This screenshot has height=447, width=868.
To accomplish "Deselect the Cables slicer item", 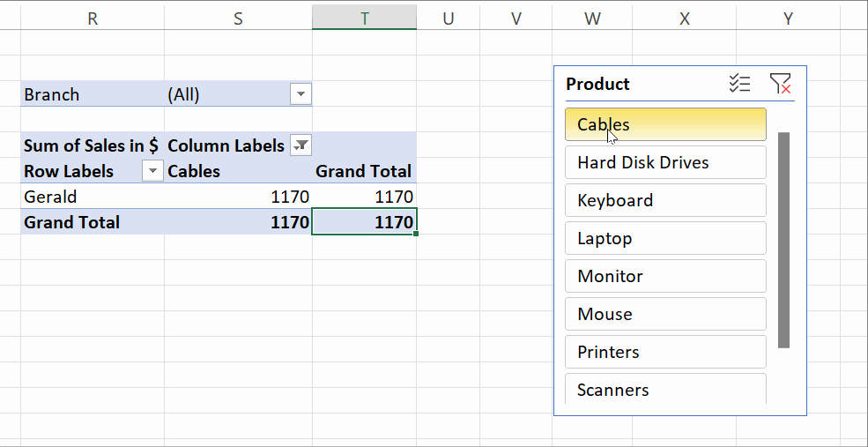I will 665,124.
